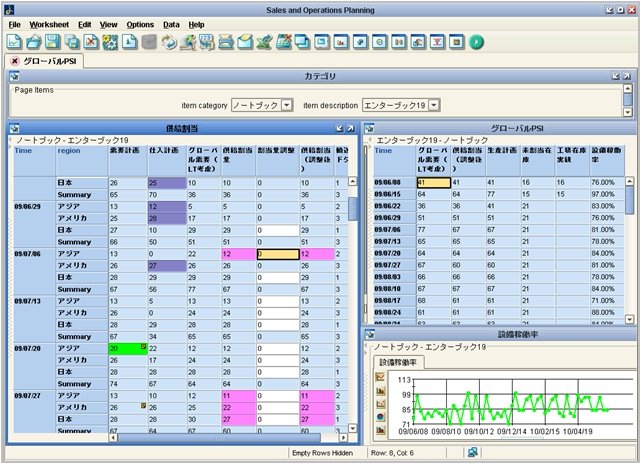Maximize the カテゴリ panel
Viewport: 641px width, 464px height.
click(x=626, y=76)
